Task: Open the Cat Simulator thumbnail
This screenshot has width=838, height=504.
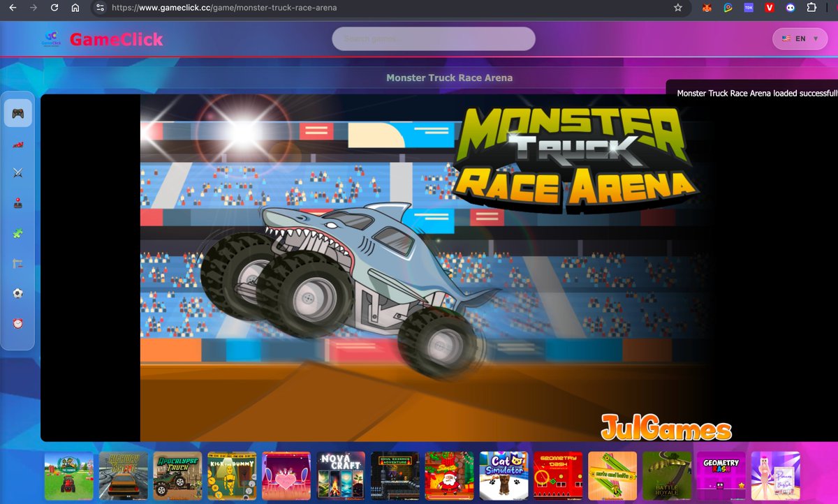Action: click(504, 475)
